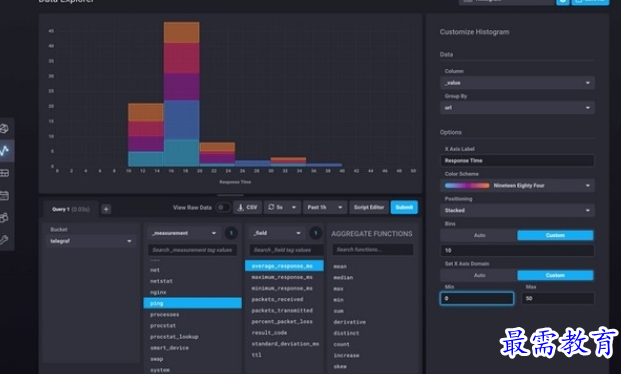
Task: Focus the Search _measurement tag values box
Action: coord(192,250)
